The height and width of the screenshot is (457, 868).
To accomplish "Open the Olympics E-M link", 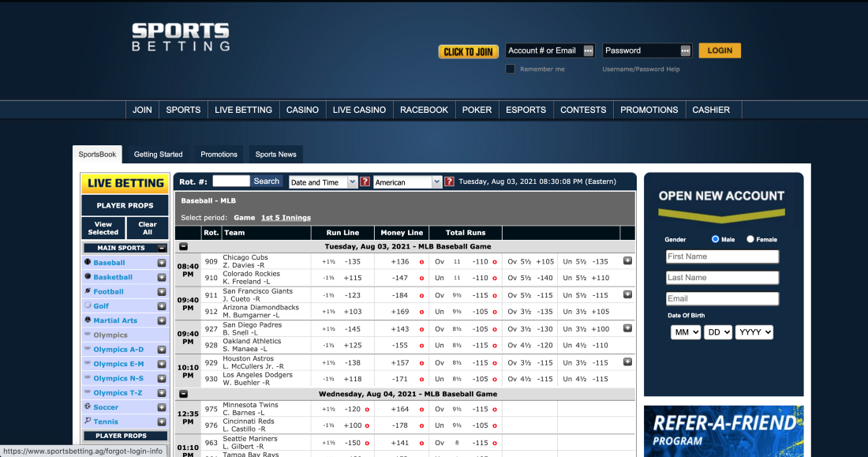I will click(118, 364).
